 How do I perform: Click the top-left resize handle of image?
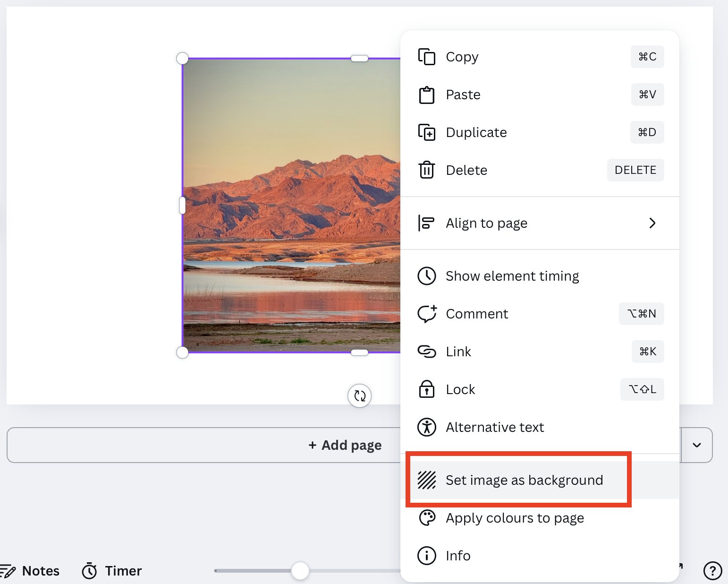coord(182,59)
